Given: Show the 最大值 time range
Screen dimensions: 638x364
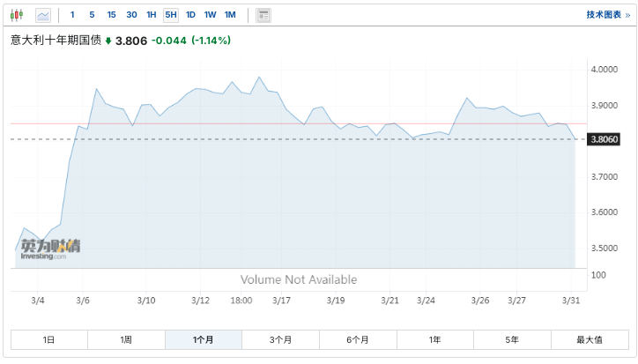Looking at the screenshot, I should pos(590,340).
